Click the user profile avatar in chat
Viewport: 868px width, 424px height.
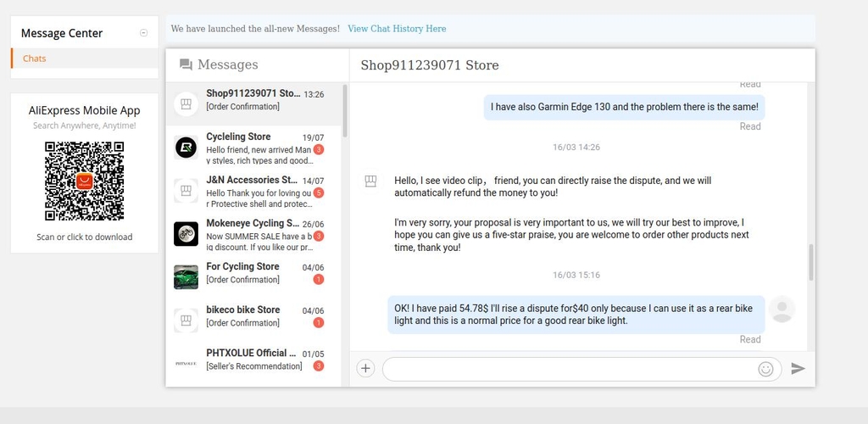click(x=781, y=310)
